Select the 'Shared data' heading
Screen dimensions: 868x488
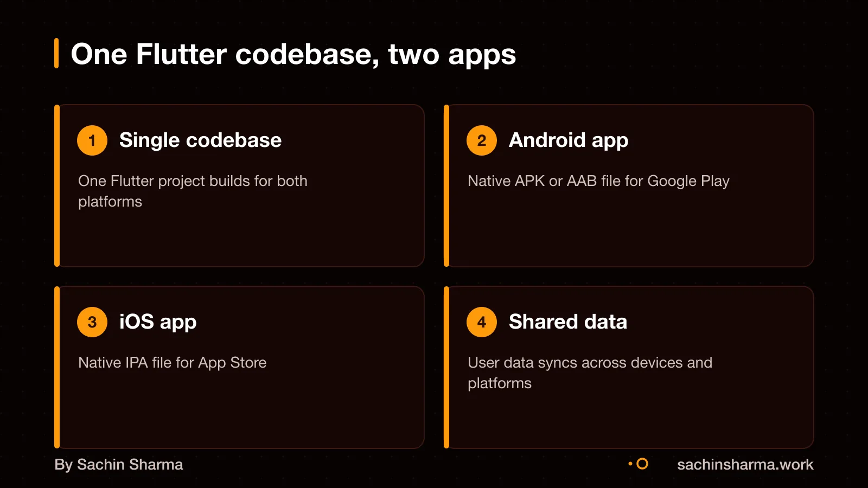(567, 322)
